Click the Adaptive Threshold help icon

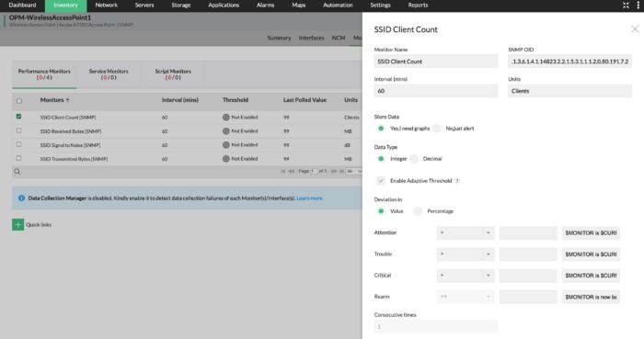point(457,181)
